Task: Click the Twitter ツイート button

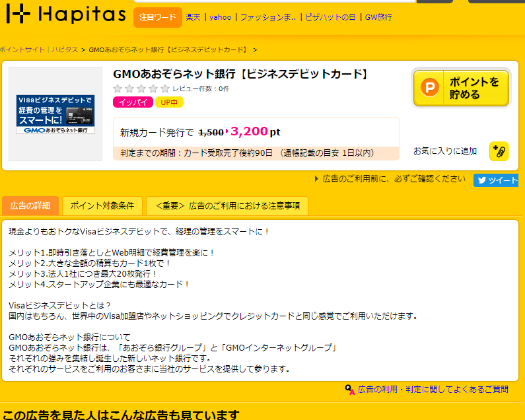Action: click(496, 180)
